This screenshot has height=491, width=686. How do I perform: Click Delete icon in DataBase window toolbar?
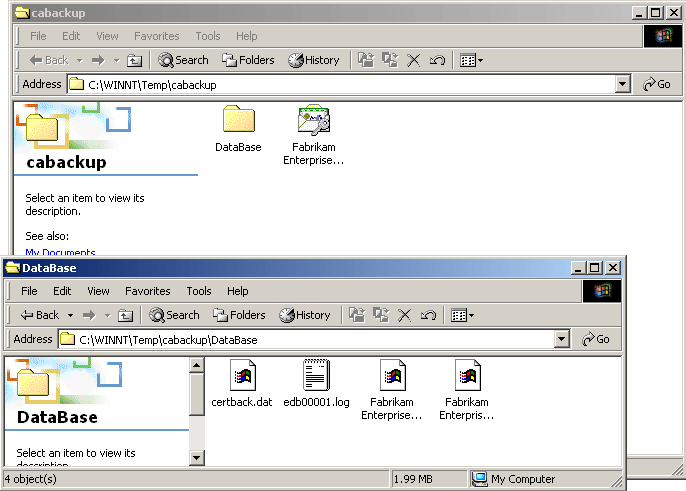tap(405, 315)
